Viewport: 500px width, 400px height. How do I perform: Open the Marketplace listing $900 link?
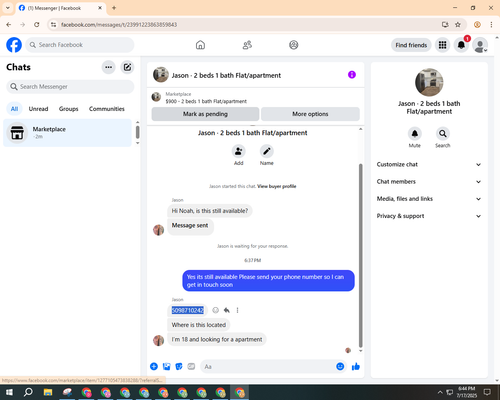(206, 101)
